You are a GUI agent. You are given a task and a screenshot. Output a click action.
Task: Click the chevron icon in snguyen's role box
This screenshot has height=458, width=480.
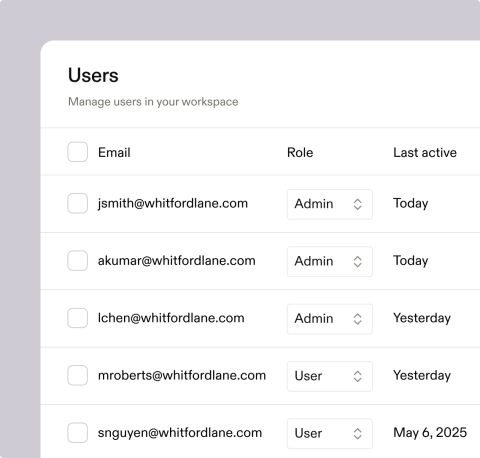[358, 434]
